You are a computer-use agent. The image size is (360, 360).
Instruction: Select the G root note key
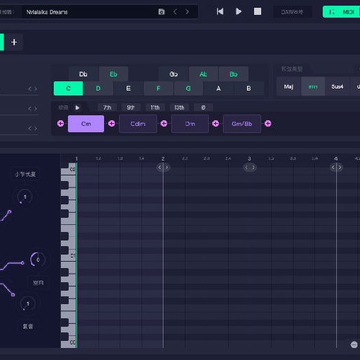pyautogui.click(x=188, y=88)
